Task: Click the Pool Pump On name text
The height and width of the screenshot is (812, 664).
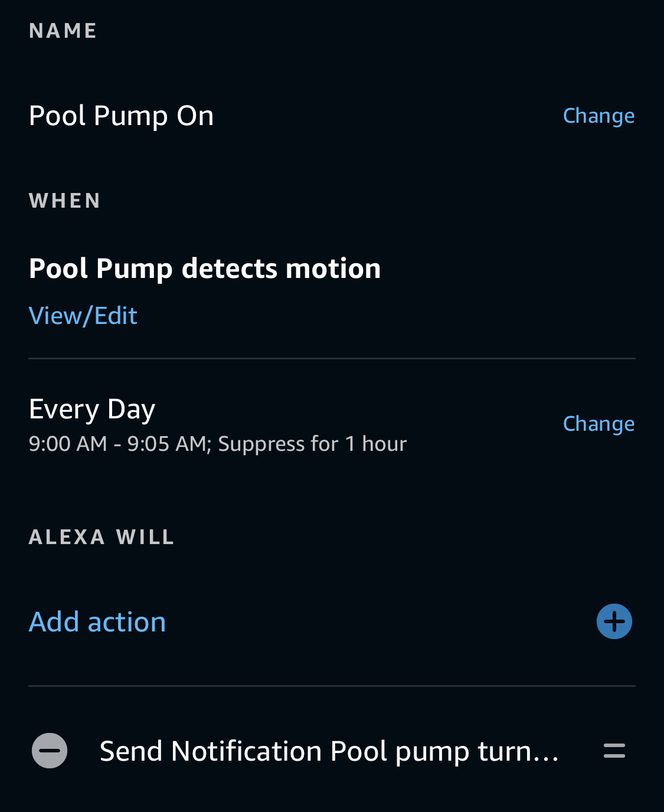Action: point(121,116)
